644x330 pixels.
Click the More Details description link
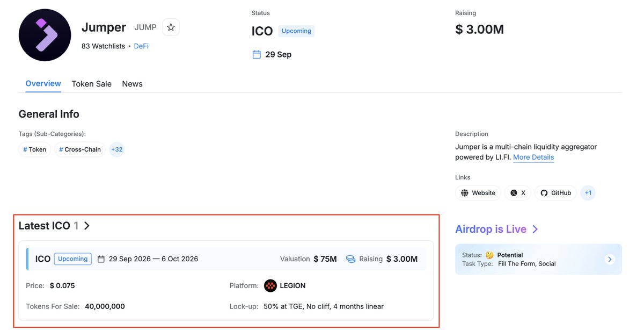(533, 157)
